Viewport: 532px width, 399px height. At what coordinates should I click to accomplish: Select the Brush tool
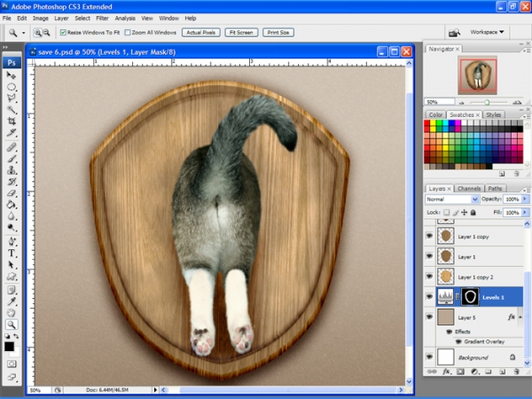(x=12, y=159)
